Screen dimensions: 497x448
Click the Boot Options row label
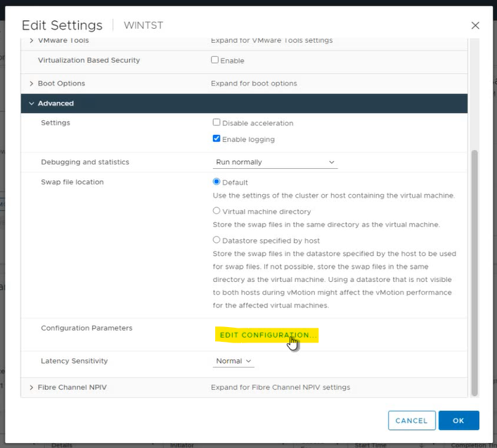coord(61,84)
